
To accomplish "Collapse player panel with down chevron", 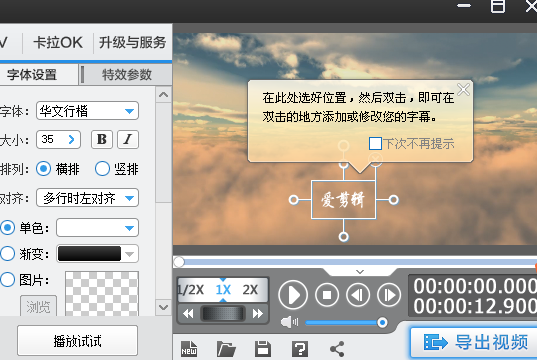I will coord(360,272).
